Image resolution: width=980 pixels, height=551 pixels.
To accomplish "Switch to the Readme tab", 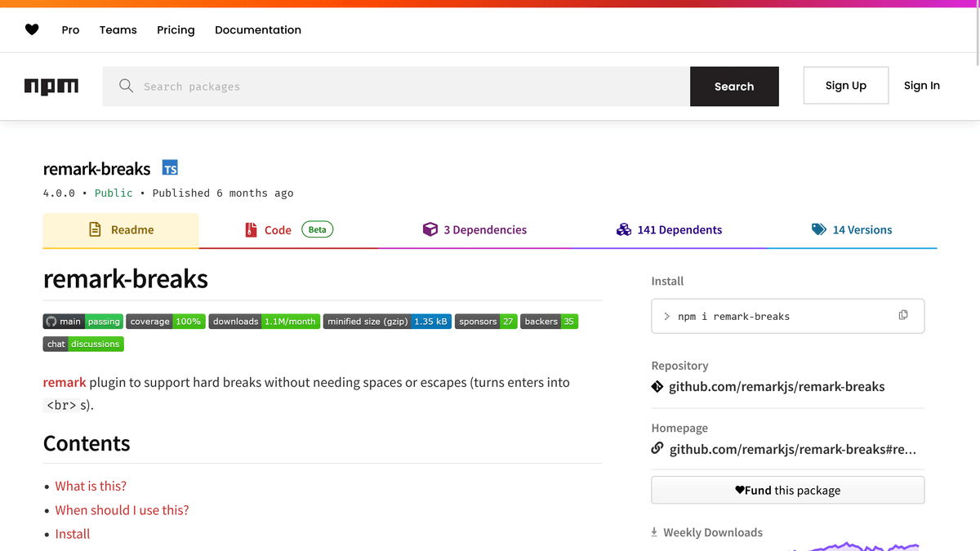I will (x=121, y=230).
